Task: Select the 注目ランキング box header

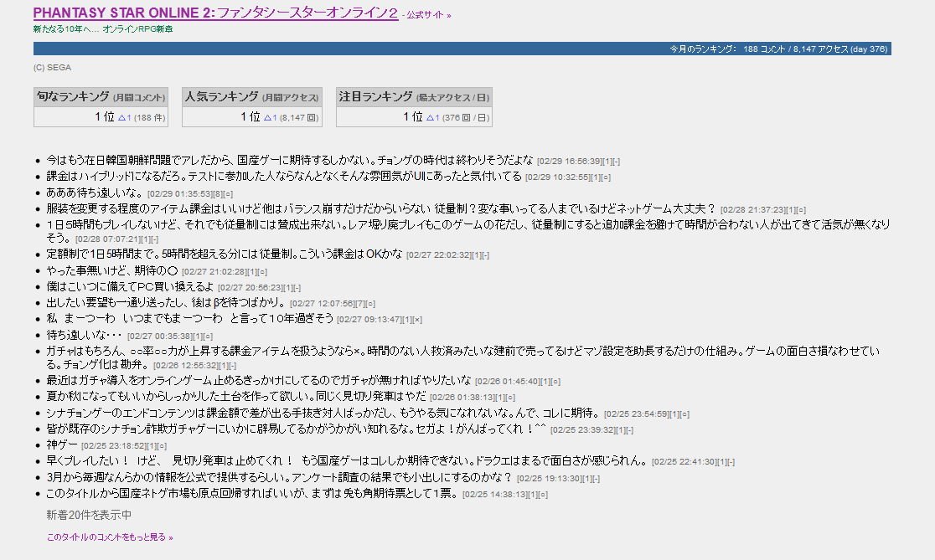Action: [x=414, y=97]
